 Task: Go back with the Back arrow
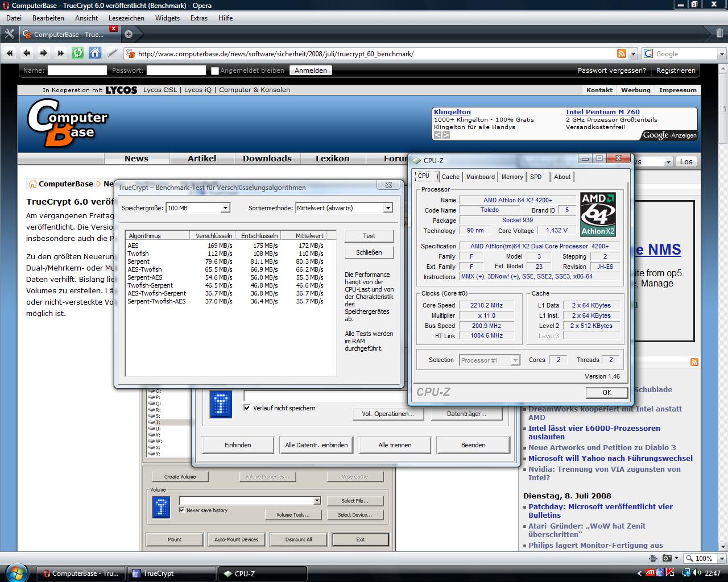pos(27,53)
